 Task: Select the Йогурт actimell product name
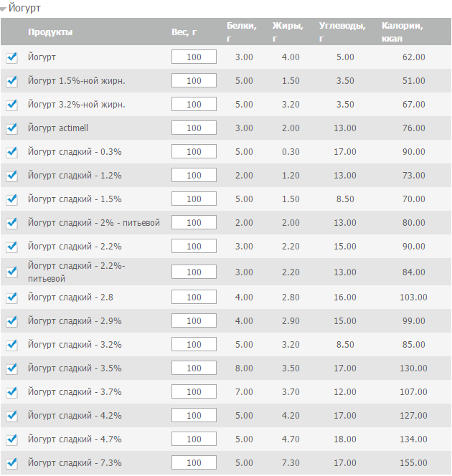tap(58, 128)
